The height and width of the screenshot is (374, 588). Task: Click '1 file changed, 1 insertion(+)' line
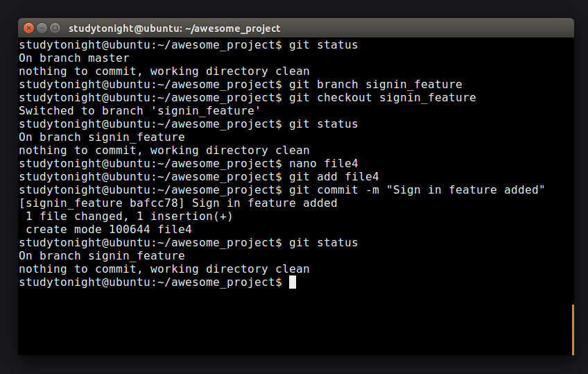(x=130, y=216)
